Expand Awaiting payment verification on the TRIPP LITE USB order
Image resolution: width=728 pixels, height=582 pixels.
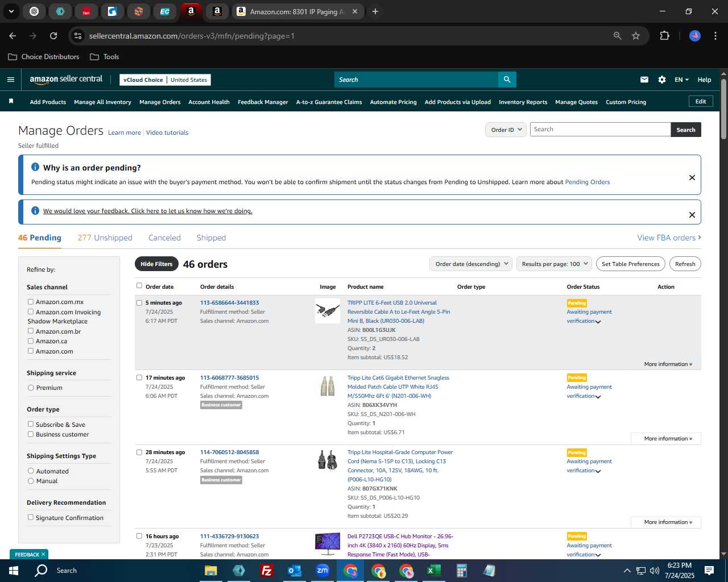[x=598, y=322]
